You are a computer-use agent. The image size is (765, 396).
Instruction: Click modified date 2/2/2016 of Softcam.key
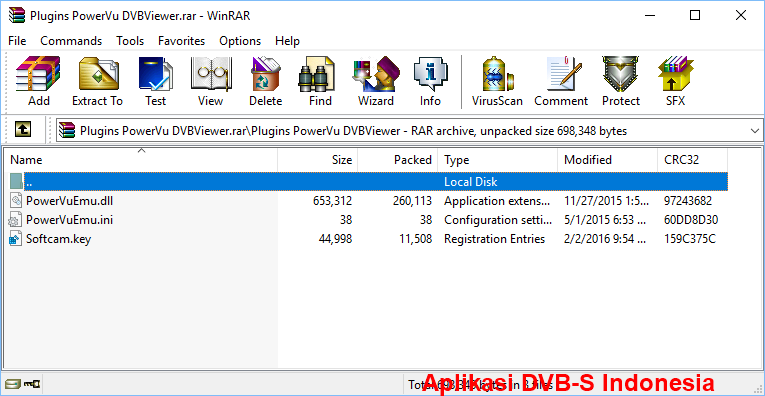[605, 239]
